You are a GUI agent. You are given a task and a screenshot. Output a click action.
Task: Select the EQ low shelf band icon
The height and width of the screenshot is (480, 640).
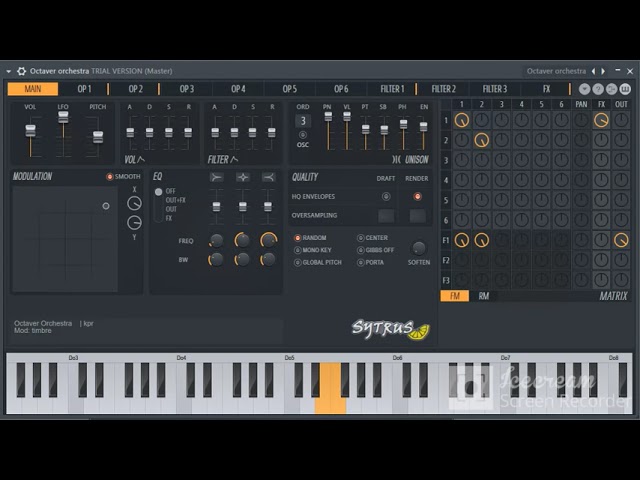click(x=216, y=177)
